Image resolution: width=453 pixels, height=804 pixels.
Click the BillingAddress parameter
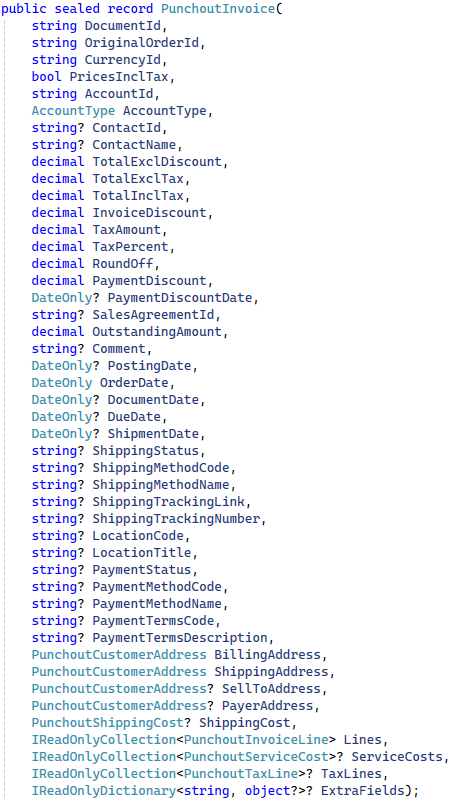click(267, 654)
